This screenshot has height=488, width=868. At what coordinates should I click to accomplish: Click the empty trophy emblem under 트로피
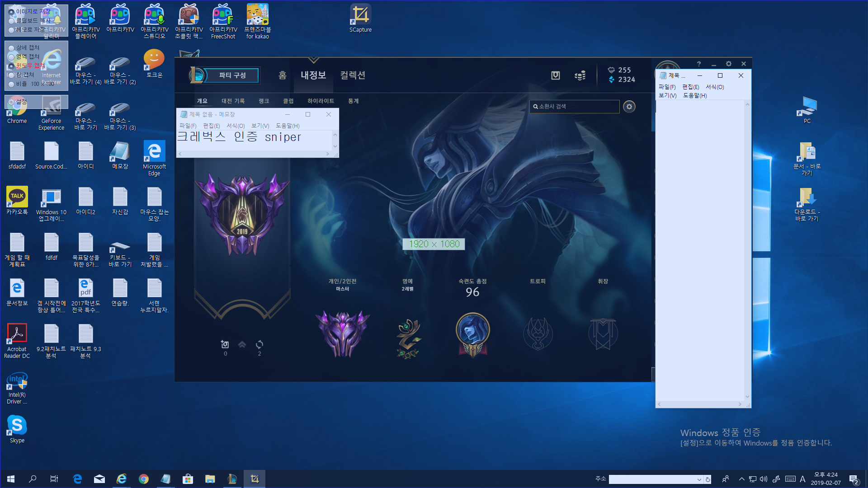(538, 334)
